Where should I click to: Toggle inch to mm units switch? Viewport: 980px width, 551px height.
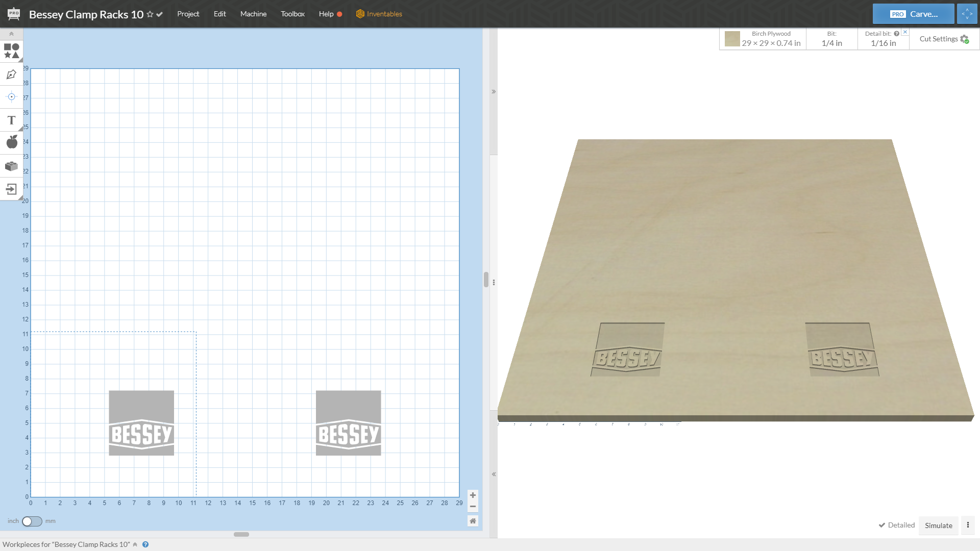coord(32,521)
